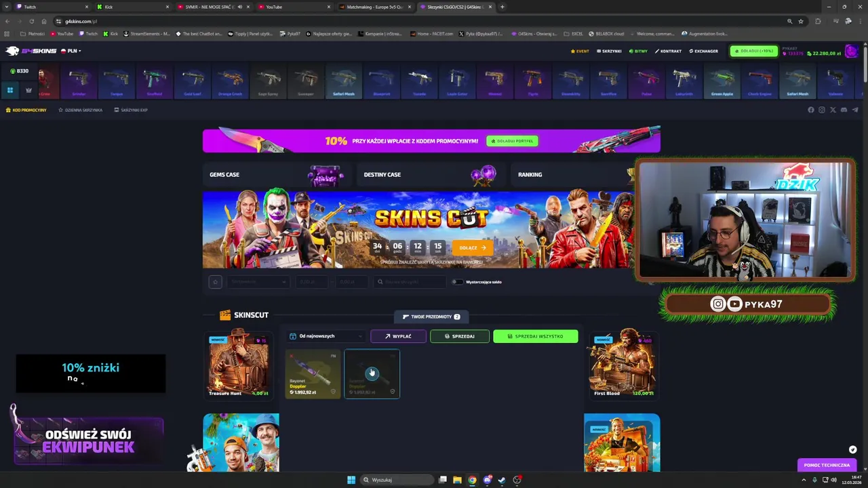Click the Telegram social icon
Image resolution: width=868 pixels, height=488 pixels.
[854, 110]
